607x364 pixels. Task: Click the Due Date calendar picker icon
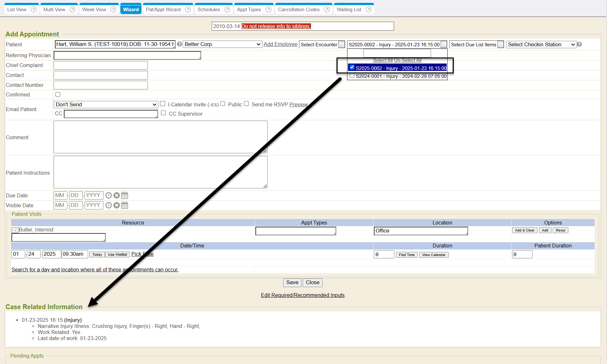(125, 195)
